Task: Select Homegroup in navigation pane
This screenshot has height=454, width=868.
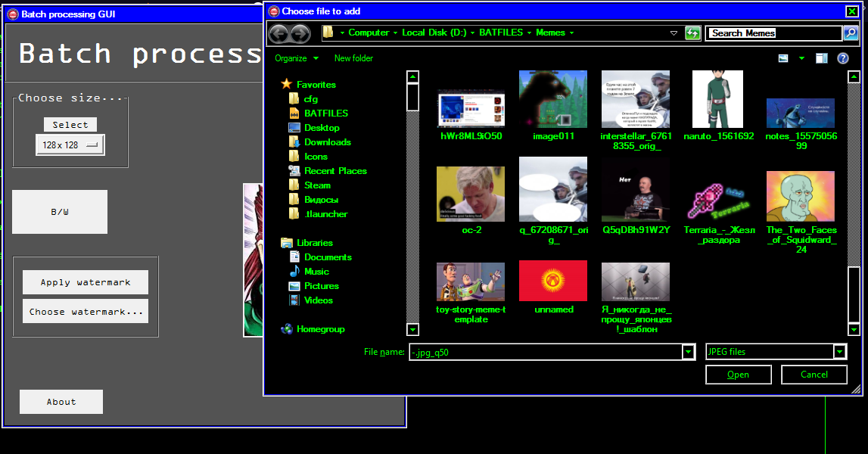Action: [x=321, y=329]
